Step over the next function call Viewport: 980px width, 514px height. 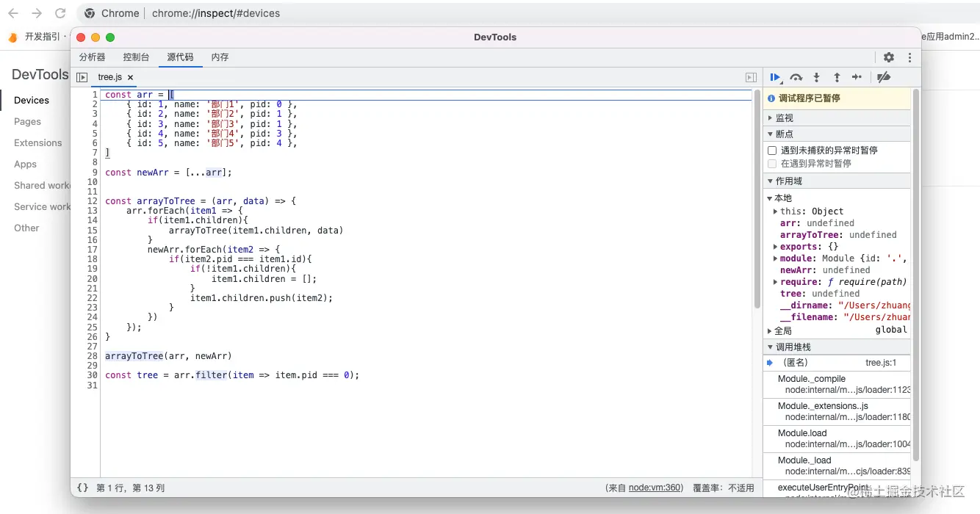tap(796, 77)
